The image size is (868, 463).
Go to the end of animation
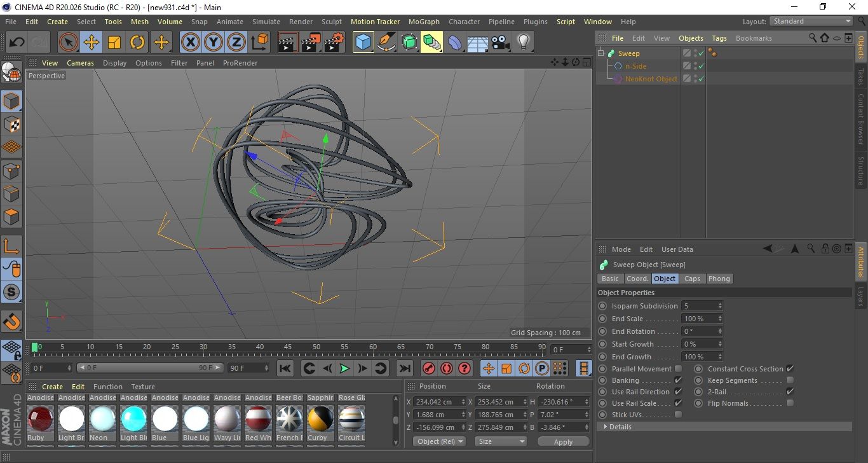(x=405, y=368)
